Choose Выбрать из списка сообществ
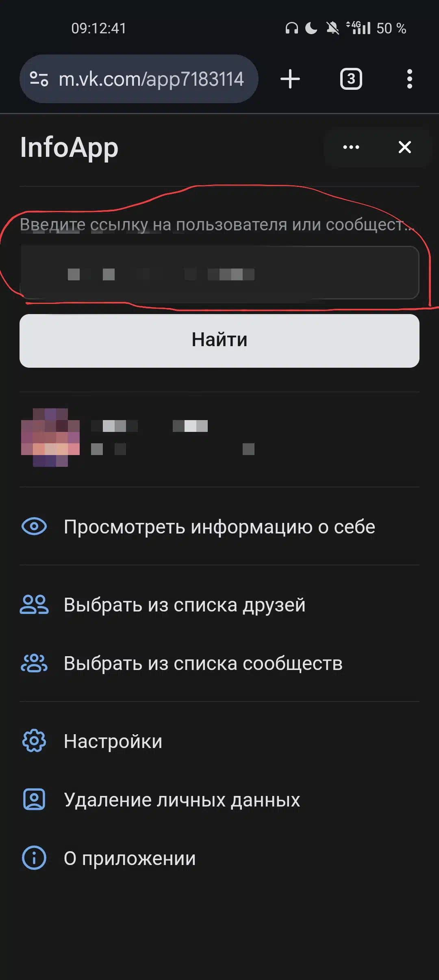The height and width of the screenshot is (980, 439). (219, 663)
